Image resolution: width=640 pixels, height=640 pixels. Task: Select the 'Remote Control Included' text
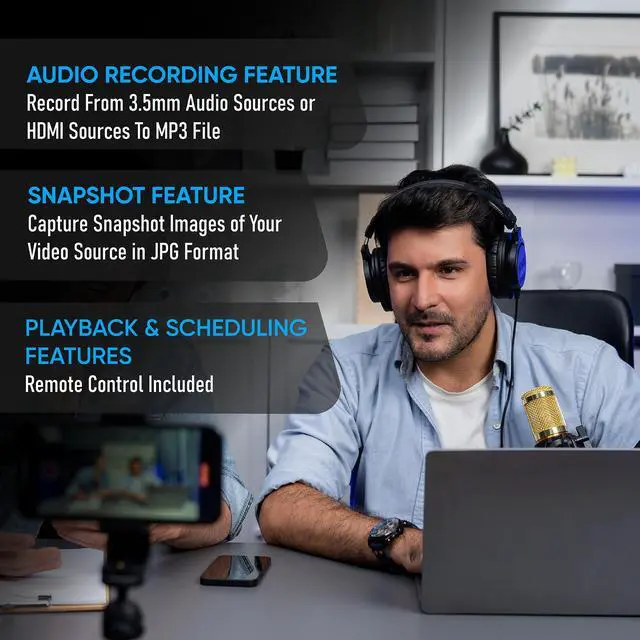[119, 384]
